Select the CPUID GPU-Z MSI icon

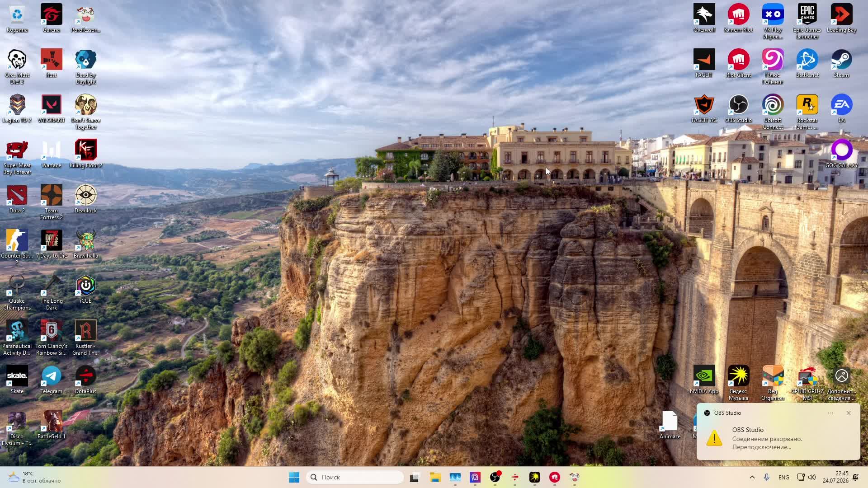point(807,383)
